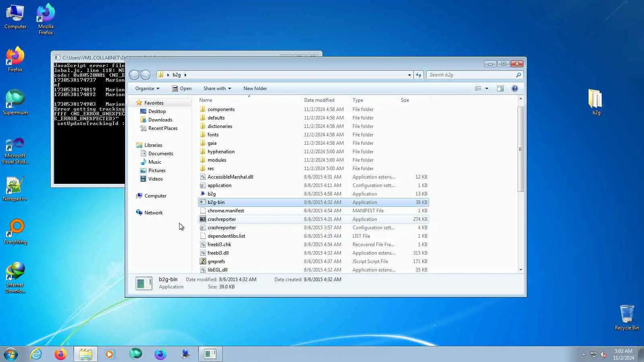The width and height of the screenshot is (644, 362).
Task: Select Computer in navigation pane
Action: coord(155,196)
